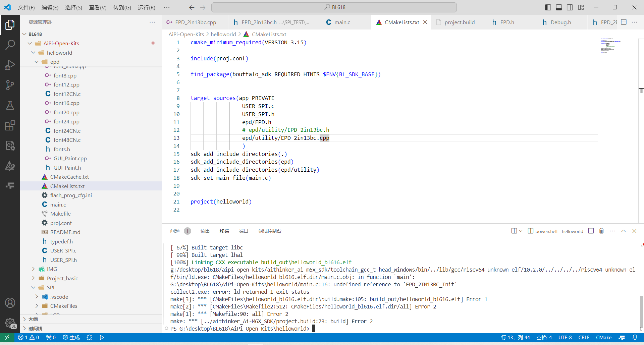Image resolution: width=644 pixels, height=345 pixels.
Task: Click the code minimap preview
Action: 610,46
